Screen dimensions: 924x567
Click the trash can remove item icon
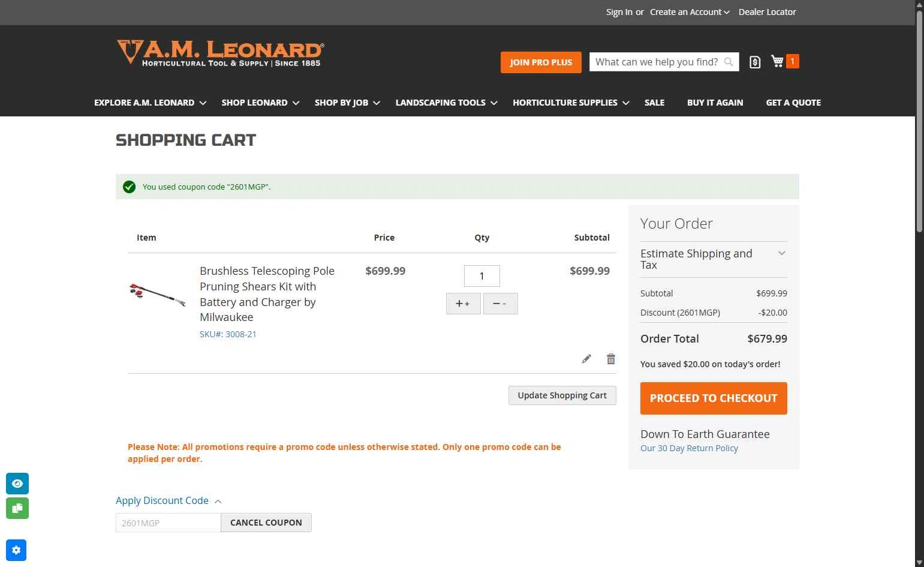611,359
